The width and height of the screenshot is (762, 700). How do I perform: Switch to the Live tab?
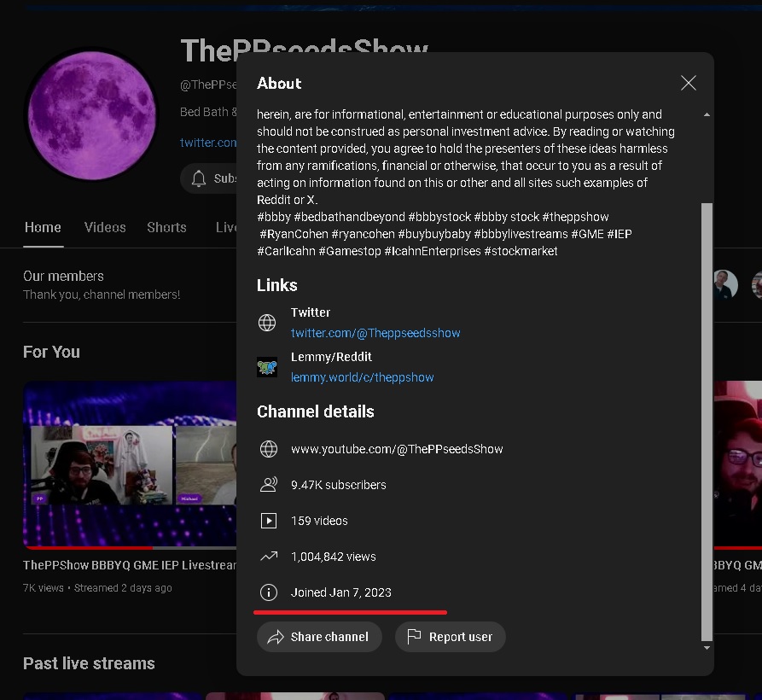coord(226,227)
